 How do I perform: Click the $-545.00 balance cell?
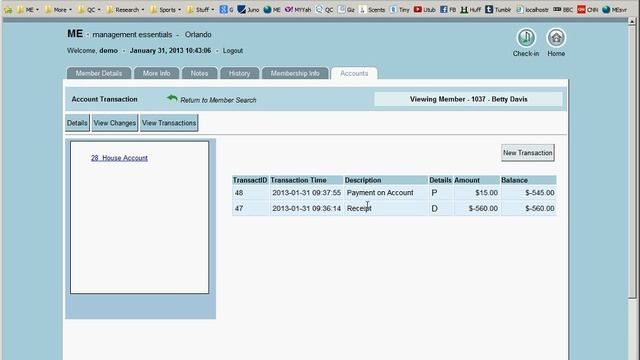coord(529,193)
